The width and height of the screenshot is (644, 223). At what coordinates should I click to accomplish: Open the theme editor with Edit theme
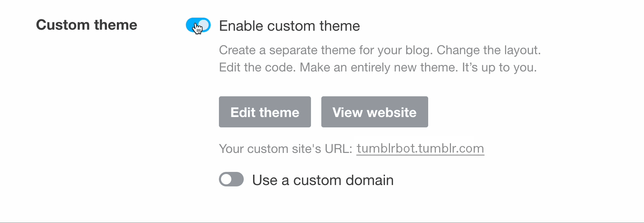[x=265, y=112]
